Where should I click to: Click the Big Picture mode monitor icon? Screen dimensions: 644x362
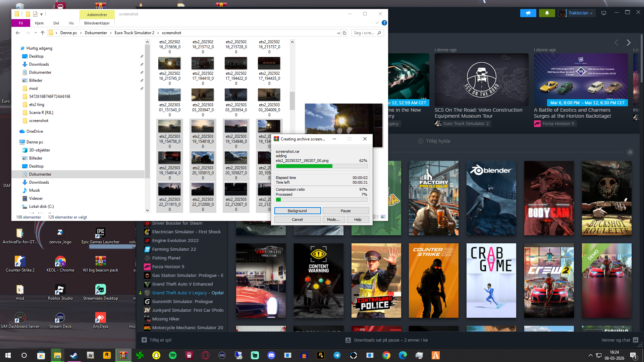(x=604, y=13)
